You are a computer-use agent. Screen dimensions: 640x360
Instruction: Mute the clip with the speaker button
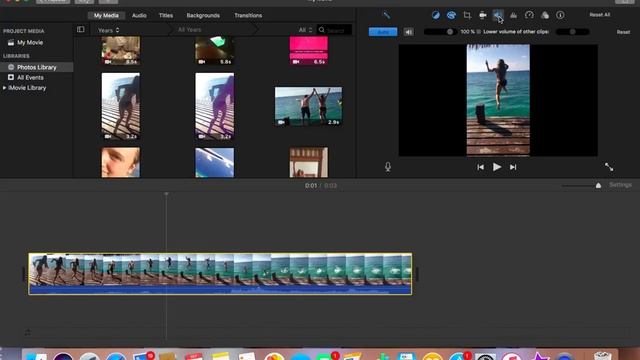(408, 32)
